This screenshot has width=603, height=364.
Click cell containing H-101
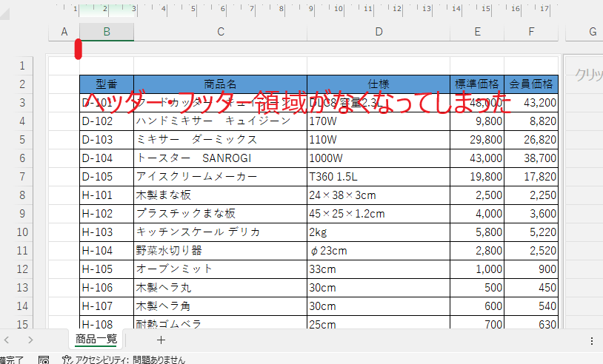coord(107,195)
